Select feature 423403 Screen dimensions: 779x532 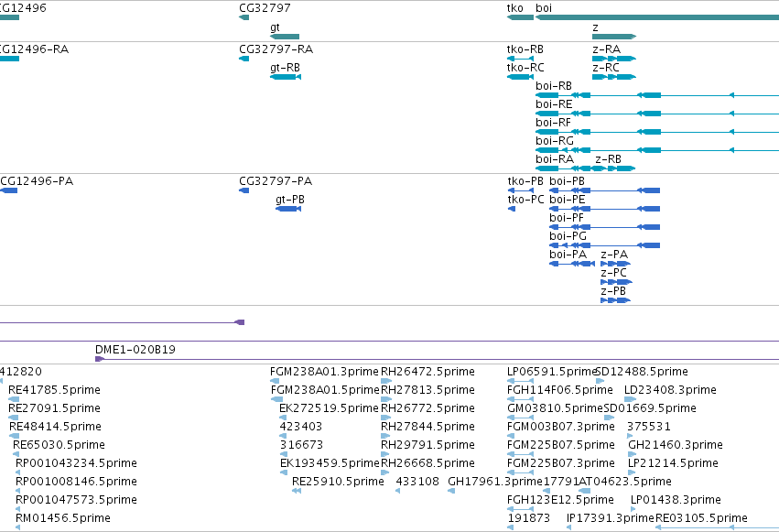[283, 436]
